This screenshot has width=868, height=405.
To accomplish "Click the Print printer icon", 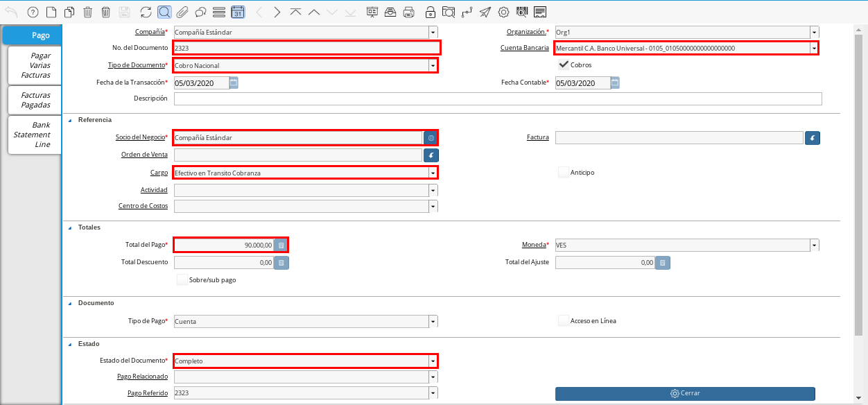I will (x=409, y=12).
